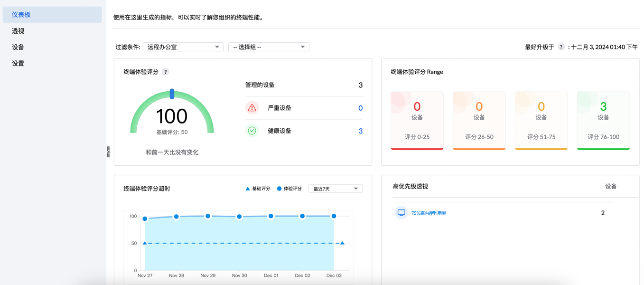
Task: Click the red alert icon next to 严重设备
Action: pyautogui.click(x=252, y=108)
